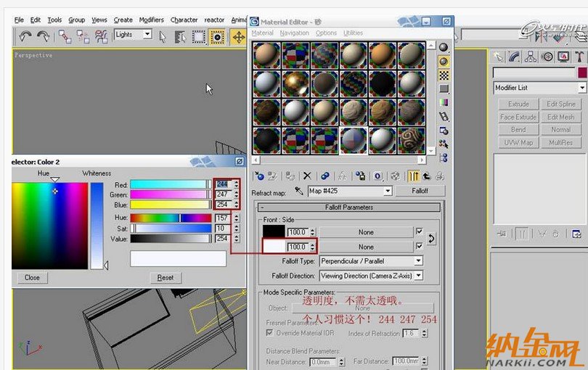Viewport: 588px width, 370px height.
Task: Pick material from object with eyedropper
Action: (x=298, y=191)
